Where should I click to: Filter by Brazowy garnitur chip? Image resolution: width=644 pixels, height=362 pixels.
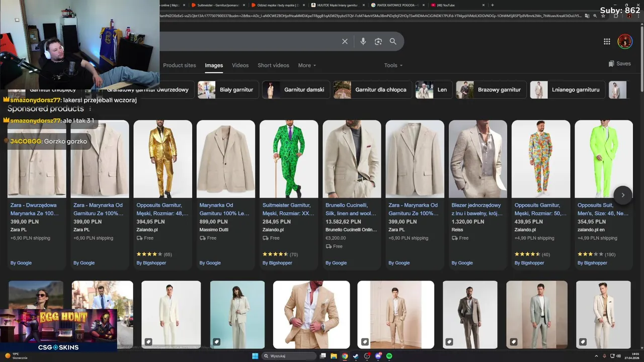tap(491, 89)
